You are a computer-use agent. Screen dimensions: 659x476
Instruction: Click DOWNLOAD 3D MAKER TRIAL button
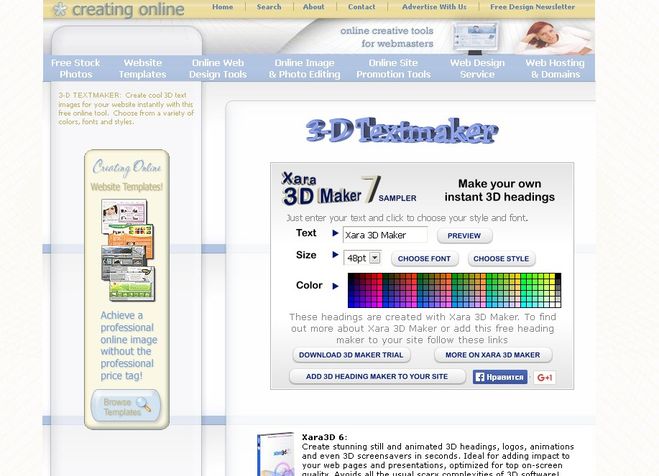(351, 355)
